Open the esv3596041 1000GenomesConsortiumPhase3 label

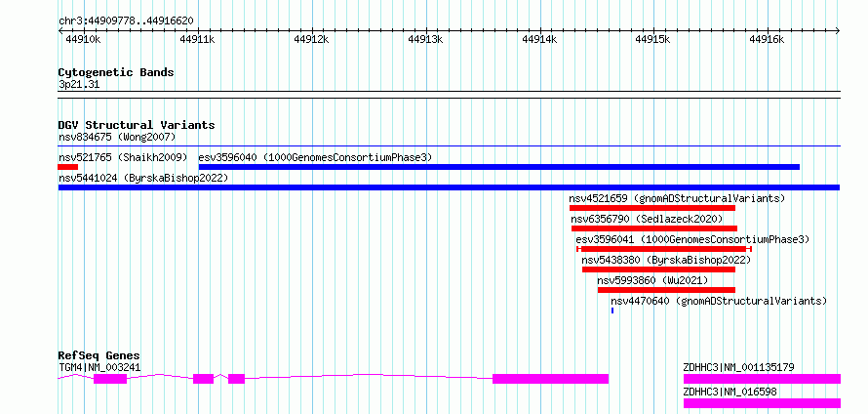point(692,239)
